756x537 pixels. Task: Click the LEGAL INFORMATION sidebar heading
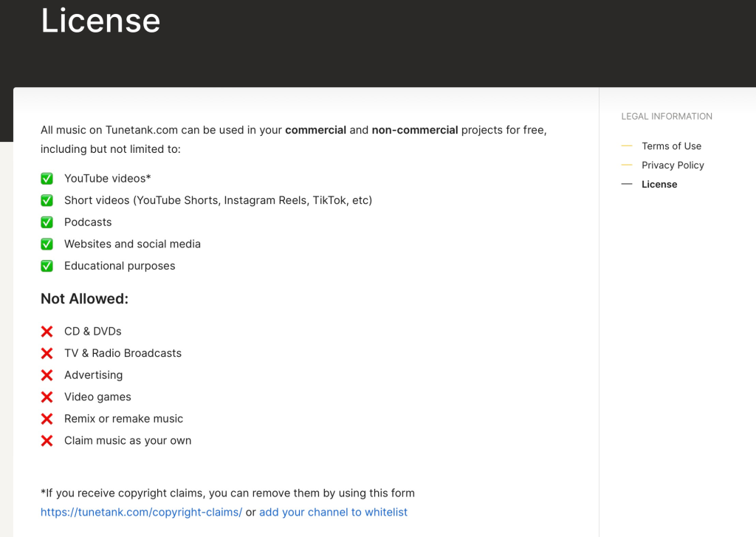coord(667,117)
